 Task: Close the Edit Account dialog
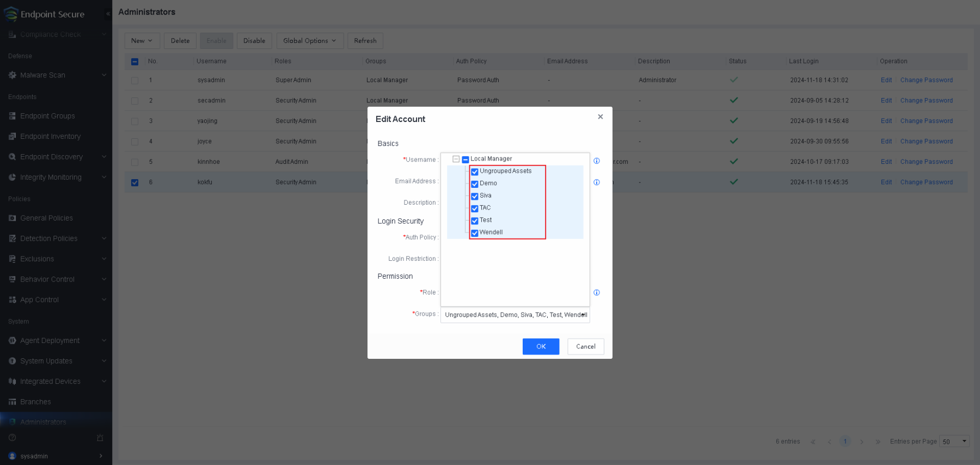[x=600, y=117]
